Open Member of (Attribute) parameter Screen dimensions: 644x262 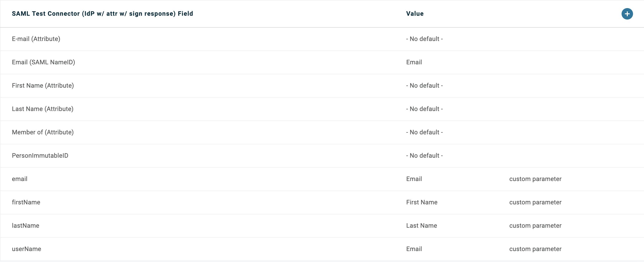click(x=43, y=132)
